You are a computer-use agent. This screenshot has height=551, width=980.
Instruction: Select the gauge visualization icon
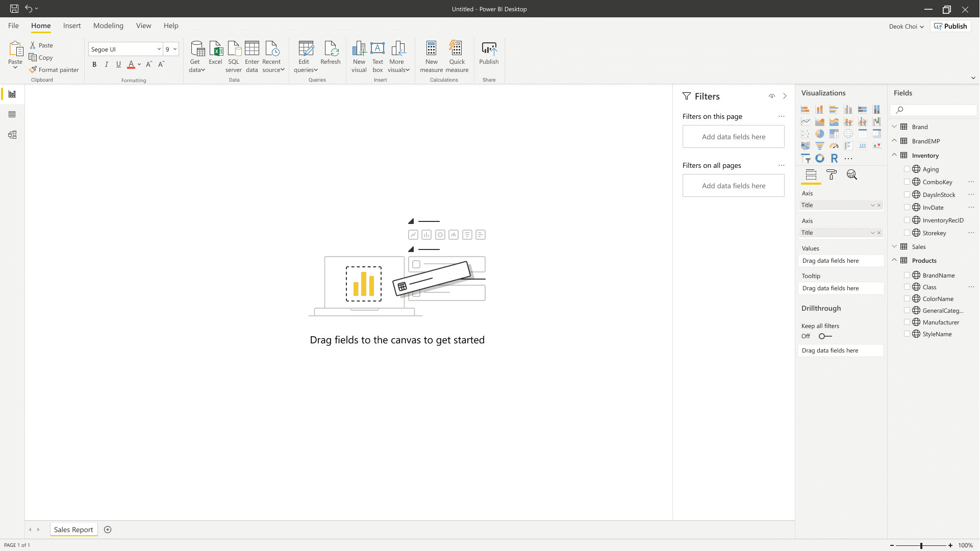tap(834, 146)
